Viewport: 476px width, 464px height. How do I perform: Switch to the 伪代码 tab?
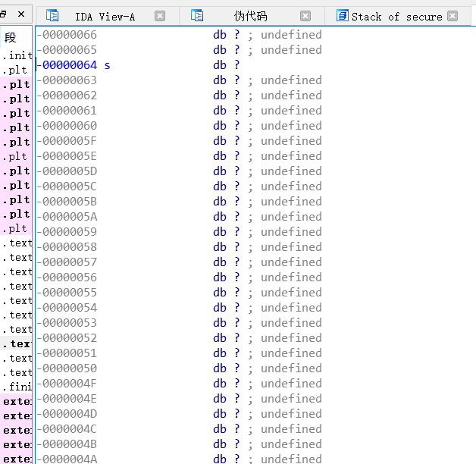click(250, 16)
